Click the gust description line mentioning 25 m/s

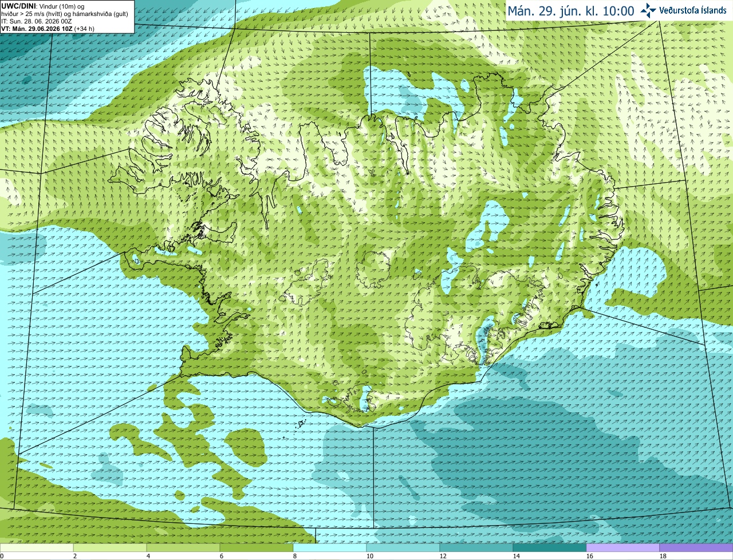(x=65, y=14)
